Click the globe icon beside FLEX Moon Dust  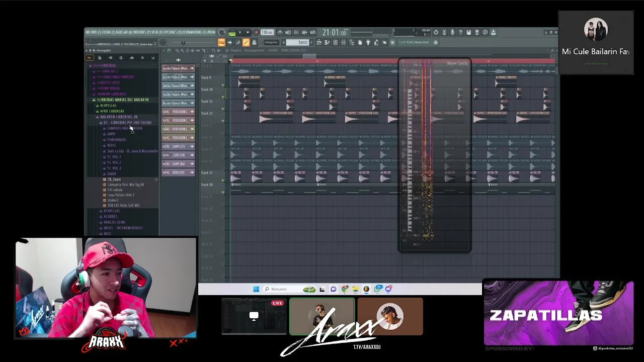(x=436, y=42)
